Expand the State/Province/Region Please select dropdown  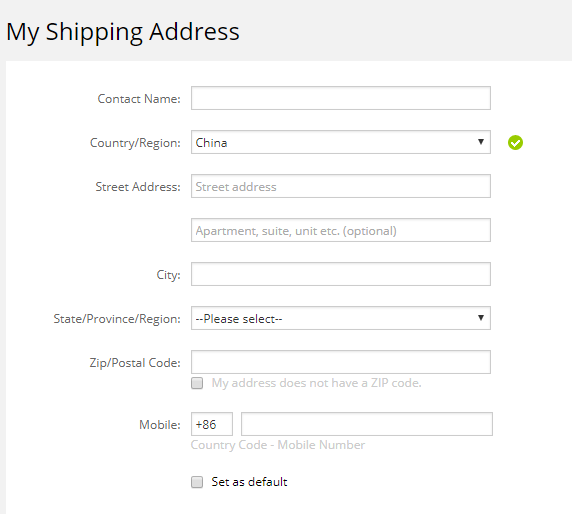[341, 318]
